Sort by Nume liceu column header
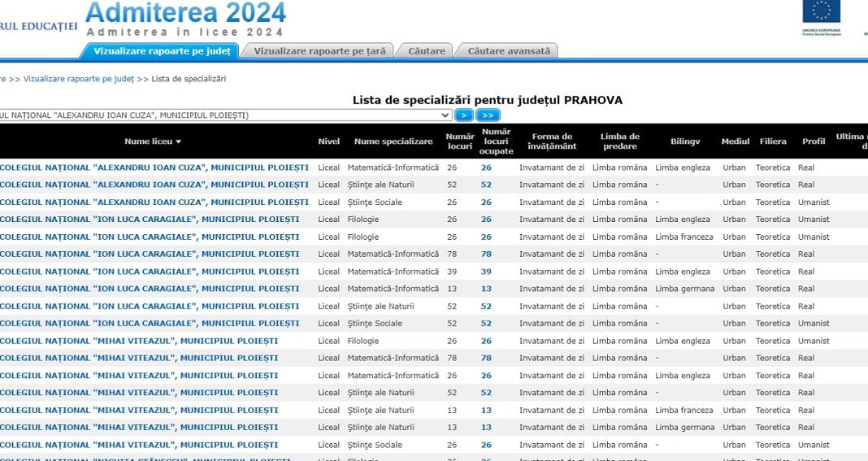Screen dimensions: 868x461 (153, 141)
